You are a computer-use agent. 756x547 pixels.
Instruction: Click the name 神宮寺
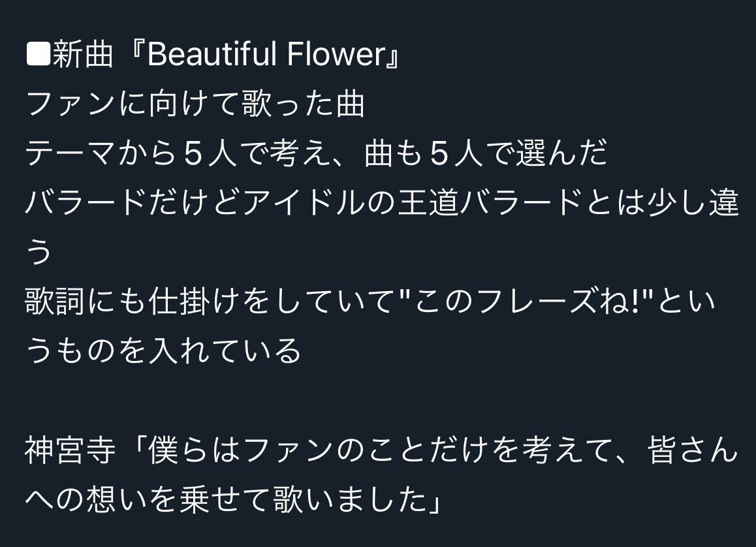pos(71,449)
